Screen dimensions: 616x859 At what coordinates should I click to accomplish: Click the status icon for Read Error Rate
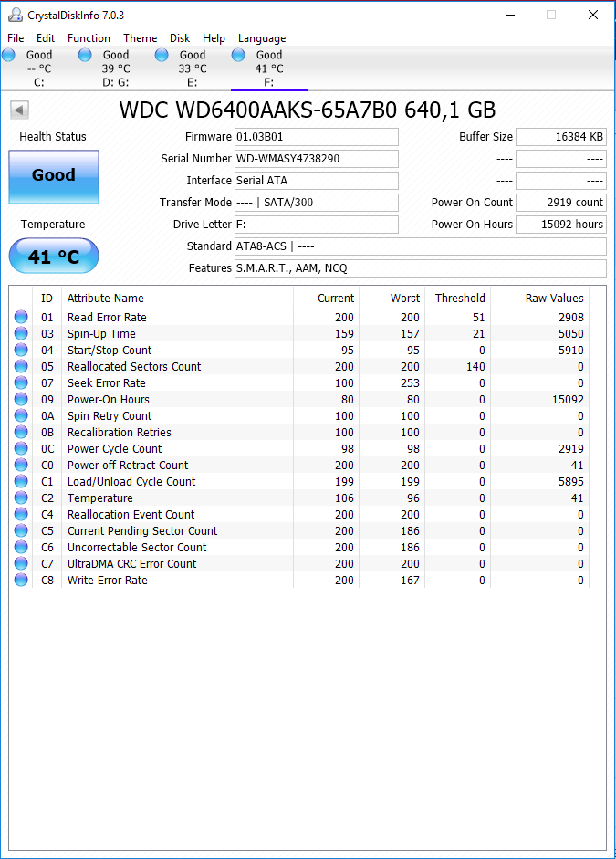coord(21,317)
